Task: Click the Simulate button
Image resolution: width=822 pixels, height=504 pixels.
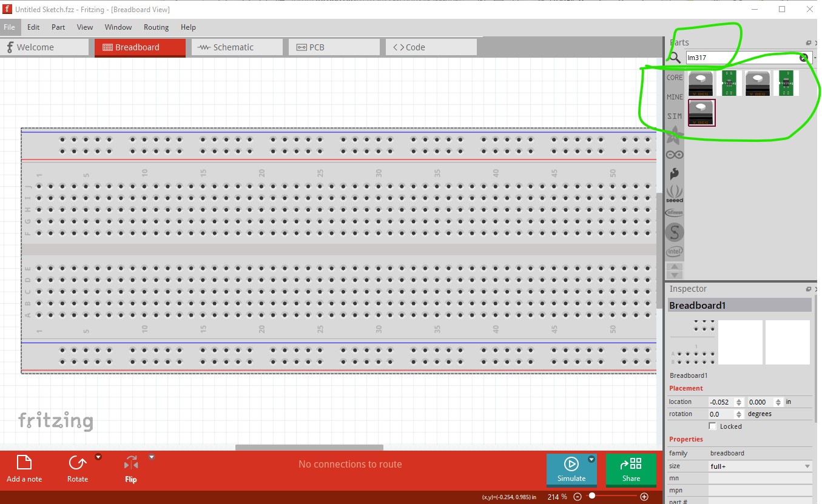Action: [x=571, y=469]
